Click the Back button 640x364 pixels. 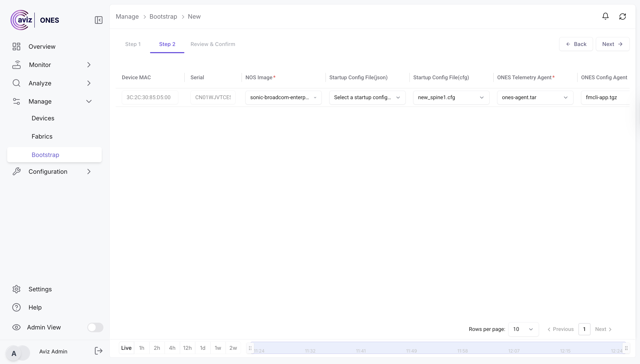tap(576, 44)
